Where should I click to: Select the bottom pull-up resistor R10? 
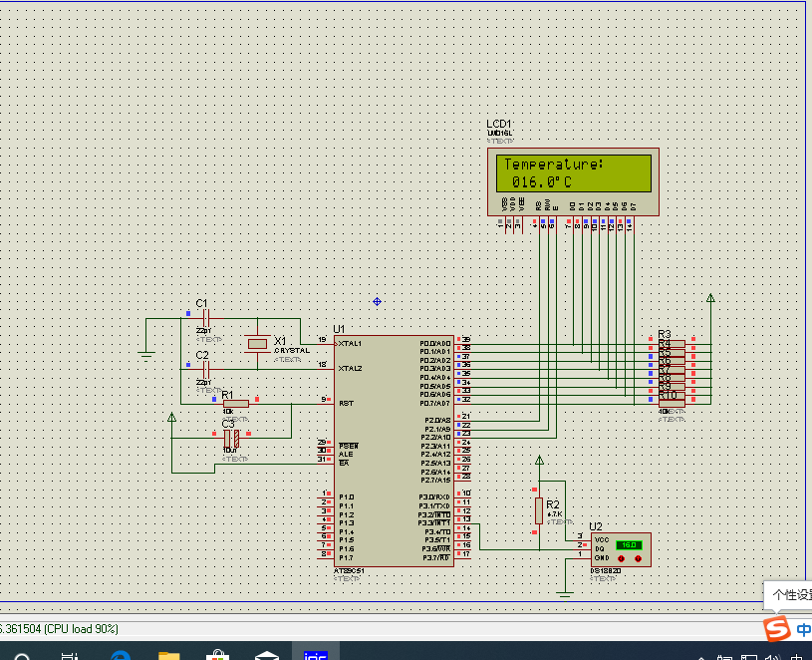pyautogui.click(x=672, y=404)
